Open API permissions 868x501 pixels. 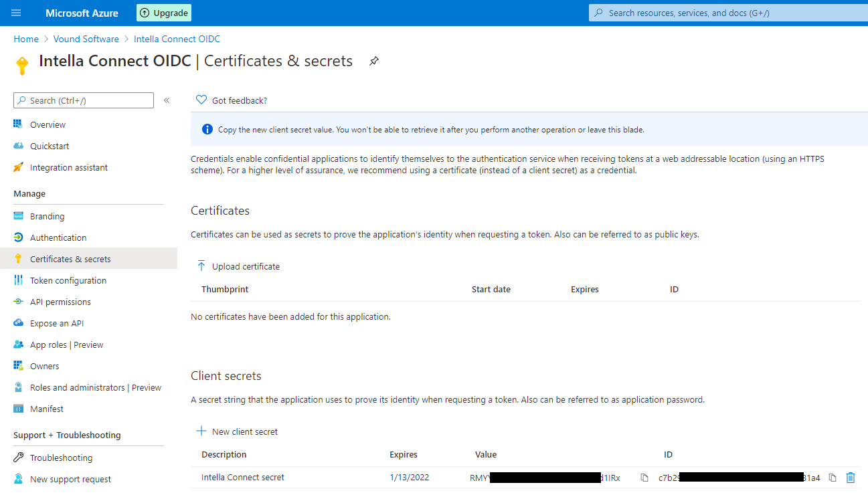62,301
